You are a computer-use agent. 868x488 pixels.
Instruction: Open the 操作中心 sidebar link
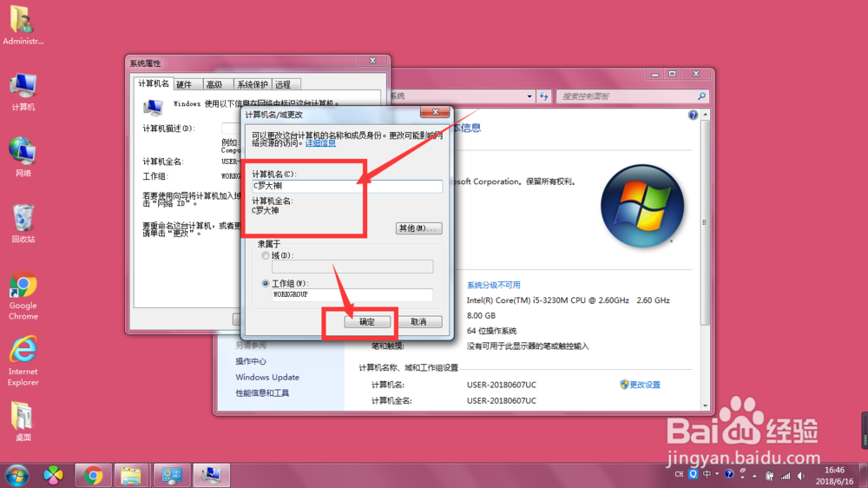(x=251, y=361)
